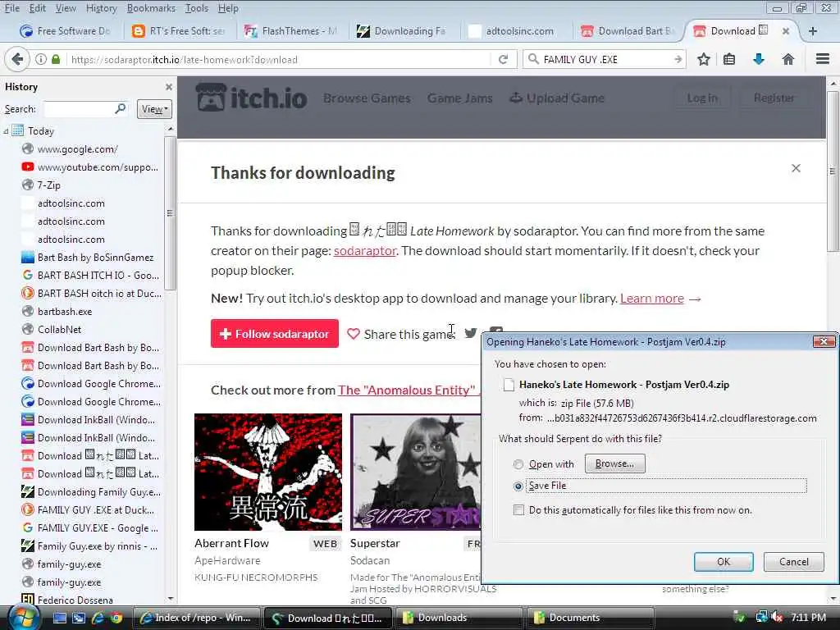
Task: Open the Aberrant Flow game thumbnail
Action: point(268,472)
